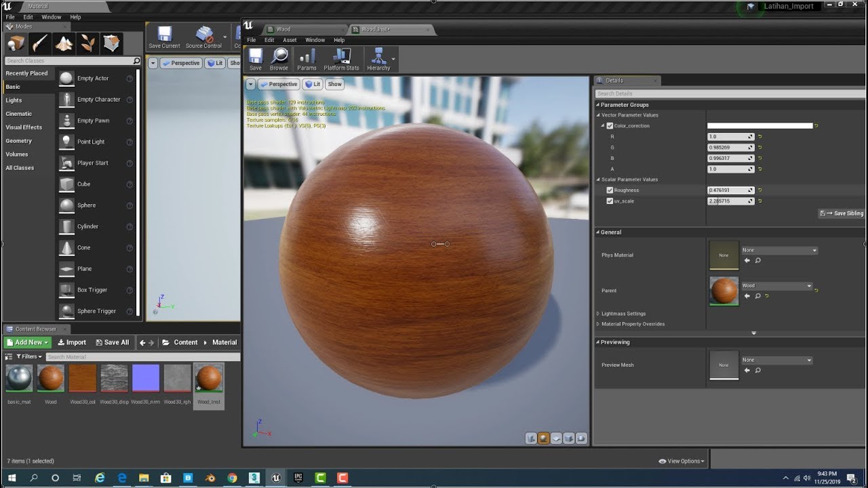Click Save Current in main editor toolbar

[x=165, y=37]
